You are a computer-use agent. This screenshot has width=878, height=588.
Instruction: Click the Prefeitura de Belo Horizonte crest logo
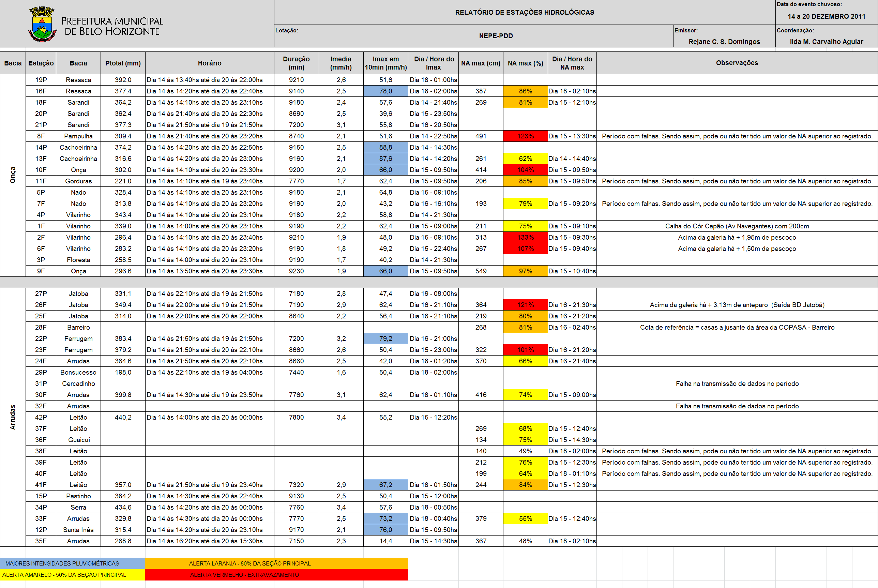[x=42, y=24]
